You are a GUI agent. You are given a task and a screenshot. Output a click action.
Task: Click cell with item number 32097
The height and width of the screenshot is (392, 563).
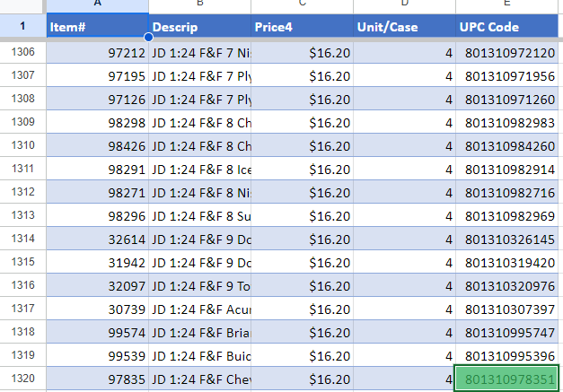point(97,286)
